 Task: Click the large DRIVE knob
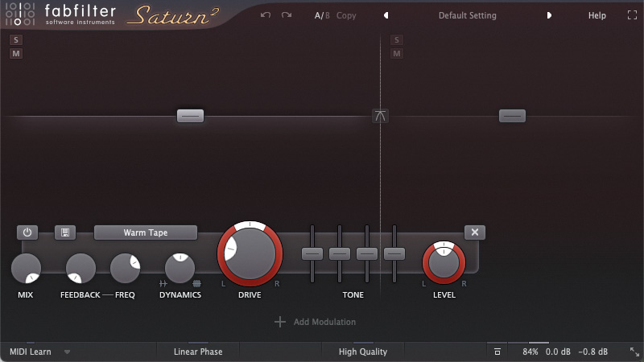pos(250,253)
